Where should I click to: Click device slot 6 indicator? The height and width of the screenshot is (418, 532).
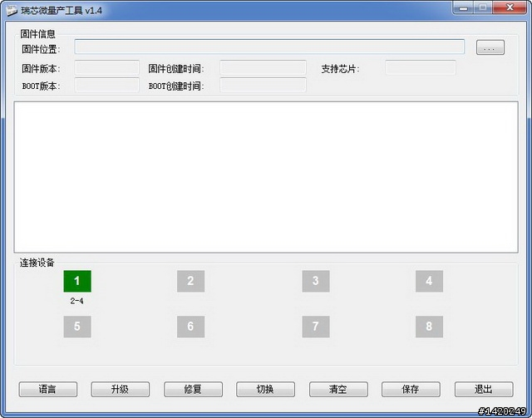(x=190, y=327)
